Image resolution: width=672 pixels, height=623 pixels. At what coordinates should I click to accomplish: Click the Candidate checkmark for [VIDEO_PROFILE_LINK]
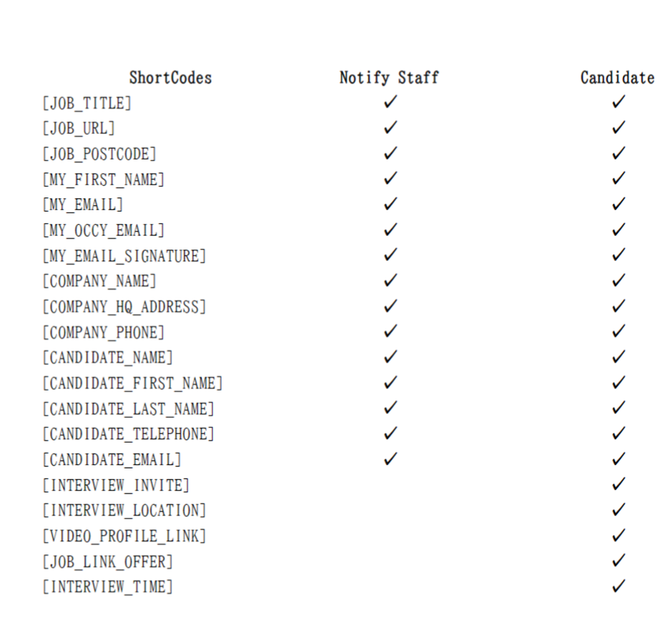618,535
